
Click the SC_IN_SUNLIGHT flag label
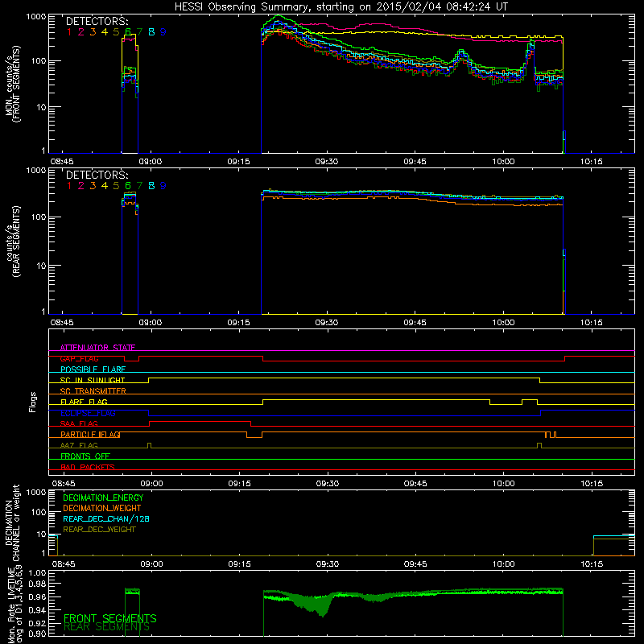coord(93,380)
